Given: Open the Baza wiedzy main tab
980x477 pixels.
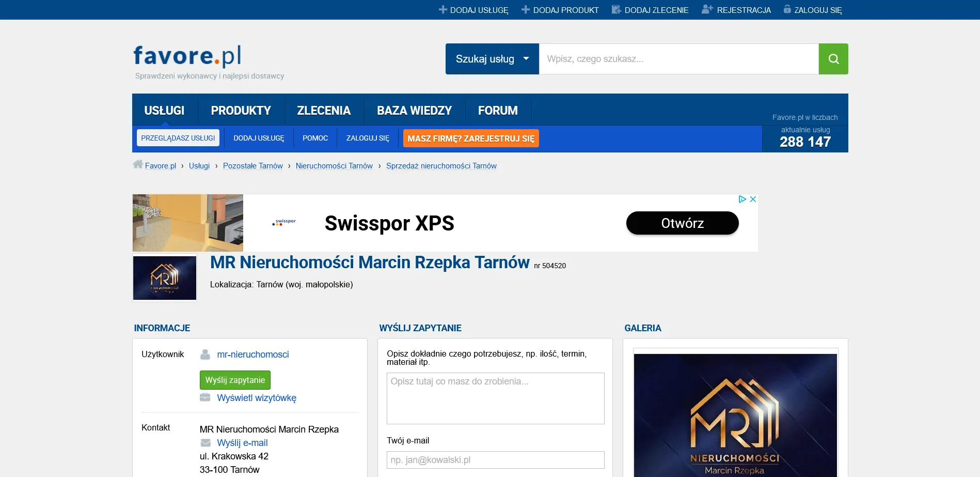Looking at the screenshot, I should (x=414, y=111).
